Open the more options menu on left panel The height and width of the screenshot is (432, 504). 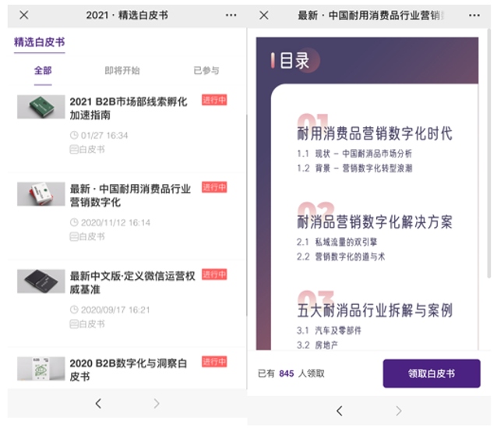pyautogui.click(x=231, y=16)
